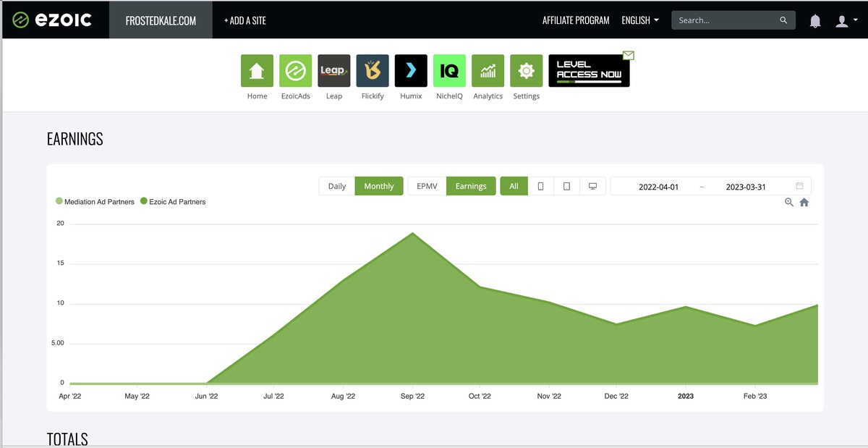Select the FROSTEDKALE.COM site tab
The height and width of the screenshot is (448, 868).
click(x=161, y=20)
